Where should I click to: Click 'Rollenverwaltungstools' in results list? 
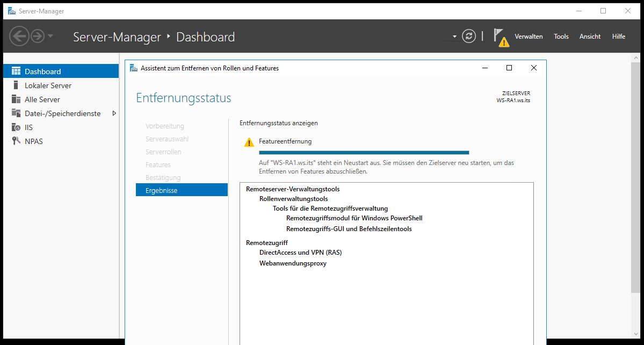point(294,199)
